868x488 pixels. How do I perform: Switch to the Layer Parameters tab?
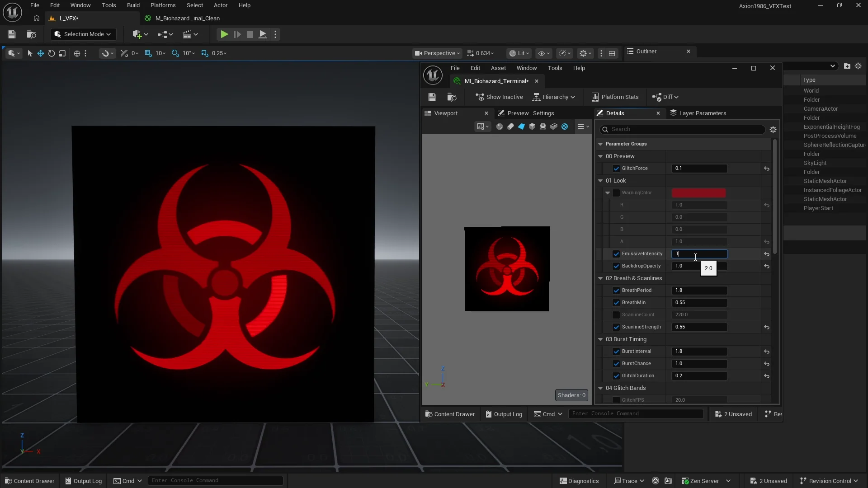click(698, 113)
